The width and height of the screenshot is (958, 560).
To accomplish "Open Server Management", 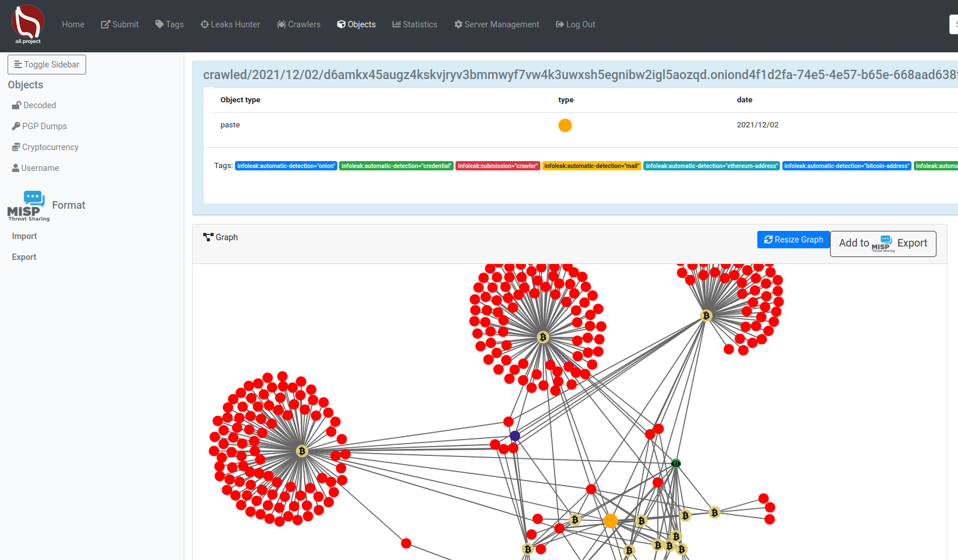I will (497, 24).
